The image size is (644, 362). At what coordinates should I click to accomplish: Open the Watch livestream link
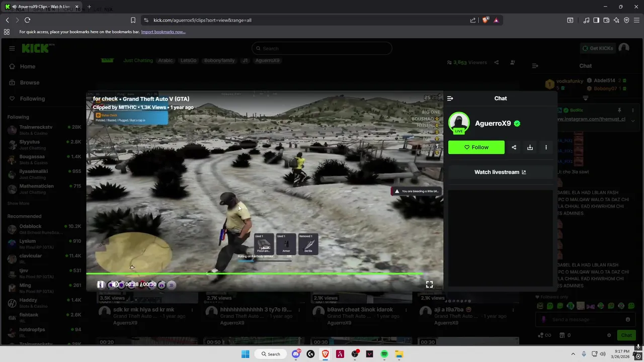(x=500, y=172)
